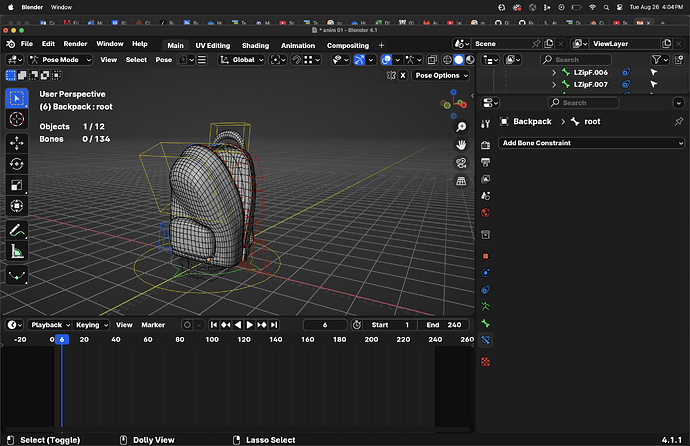This screenshot has width=690, height=446.
Task: Switch to UV Editing workspace tab
Action: point(213,45)
